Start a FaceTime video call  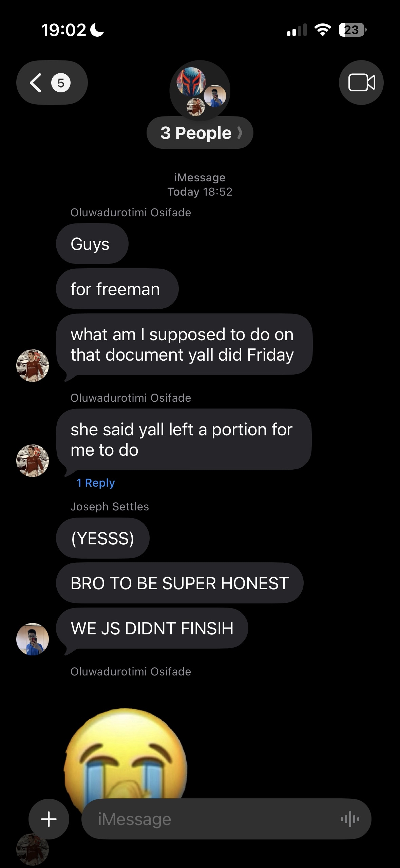[361, 83]
